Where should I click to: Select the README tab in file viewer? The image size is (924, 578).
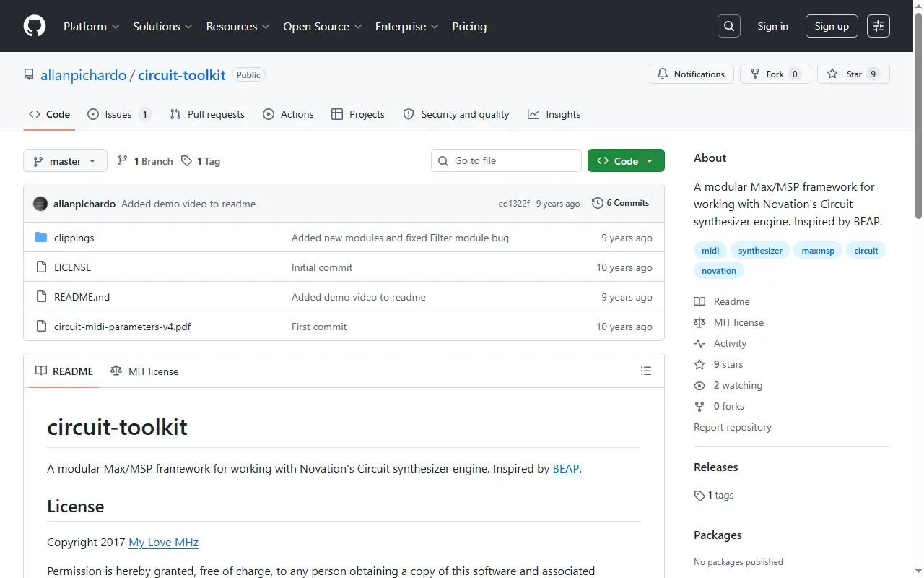point(64,371)
